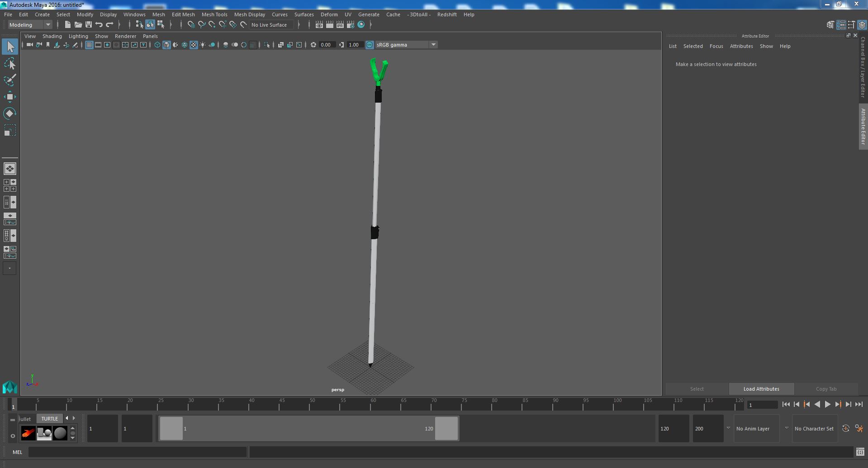The width and height of the screenshot is (868, 468).
Task: Activate the Scale tool
Action: pyautogui.click(x=10, y=130)
